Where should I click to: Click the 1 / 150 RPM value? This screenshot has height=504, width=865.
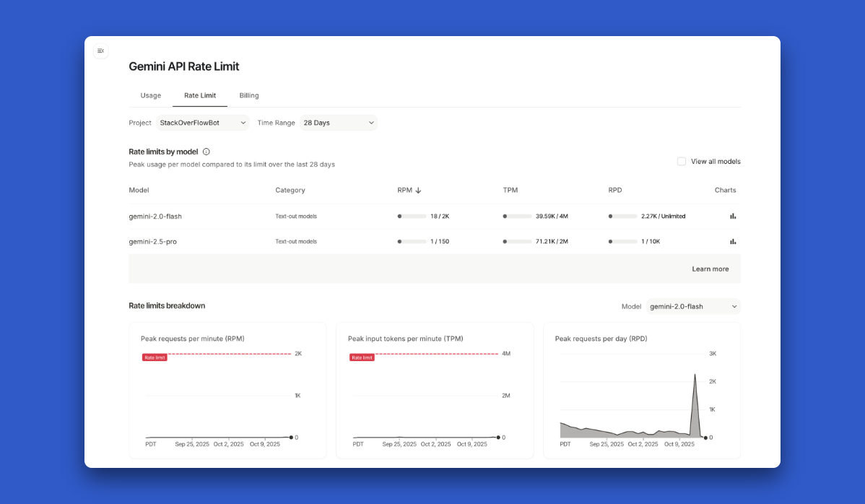pos(440,241)
